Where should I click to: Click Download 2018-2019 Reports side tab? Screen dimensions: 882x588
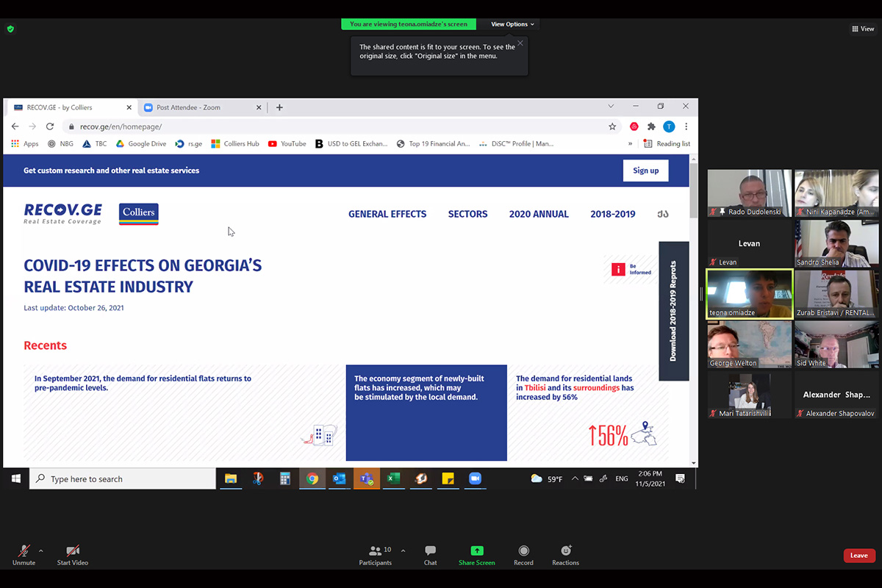tap(673, 311)
